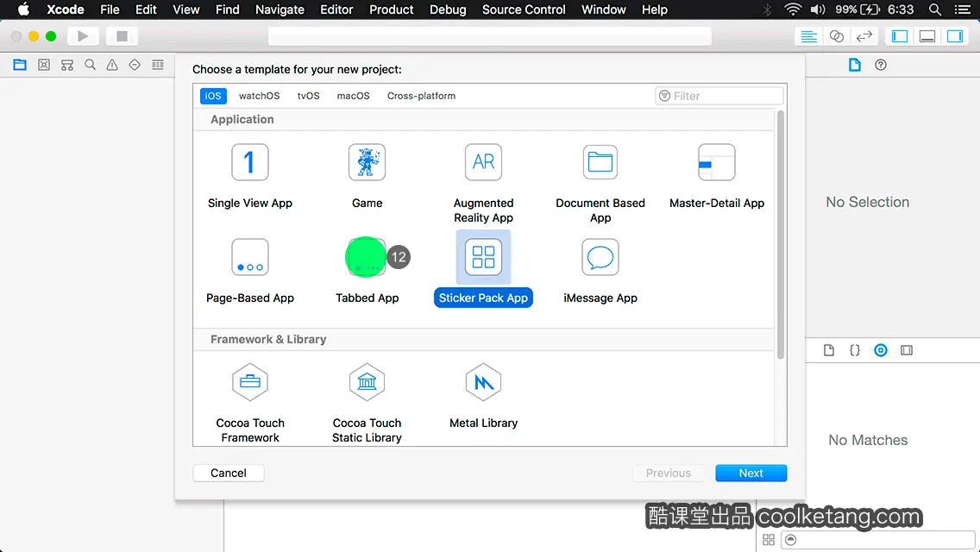
Task: Click the Next button
Action: point(751,474)
